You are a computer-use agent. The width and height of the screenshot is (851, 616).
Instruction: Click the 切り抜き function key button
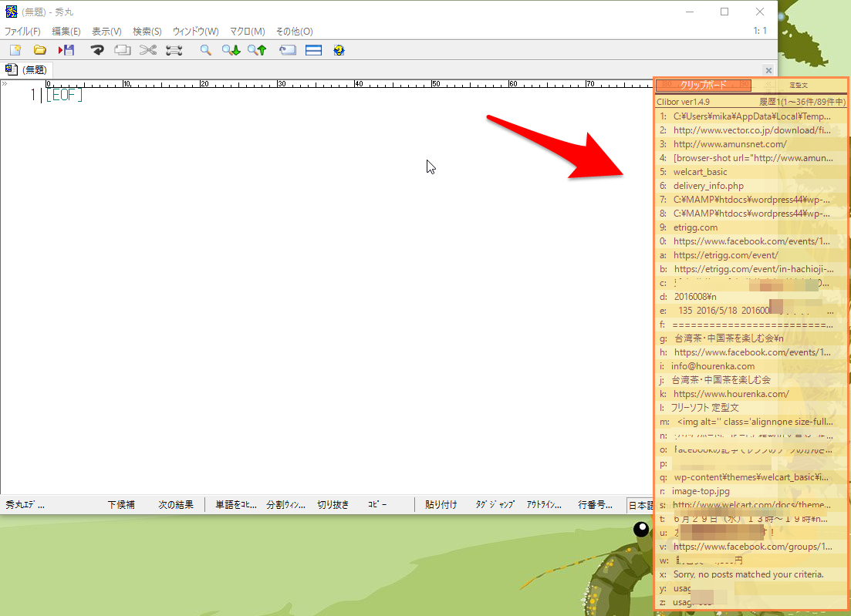(x=333, y=505)
